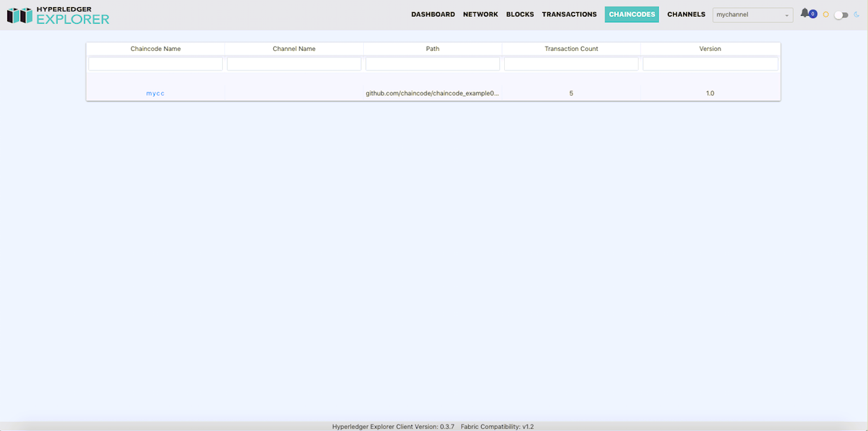Select the Chaincodes tab
The width and height of the screenshot is (868, 431).
(x=632, y=14)
